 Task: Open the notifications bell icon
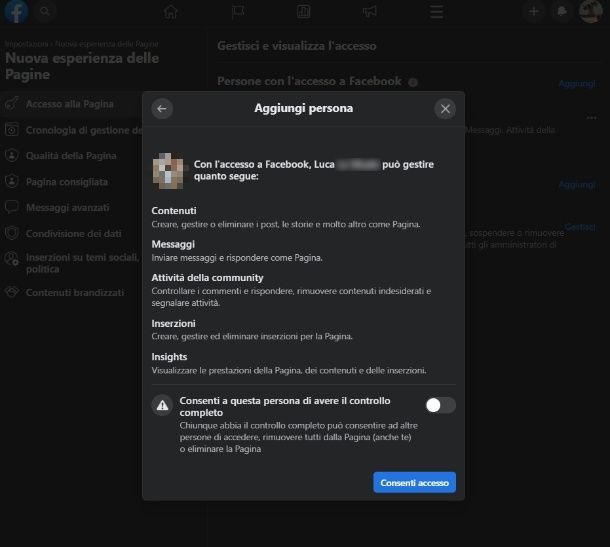[561, 12]
